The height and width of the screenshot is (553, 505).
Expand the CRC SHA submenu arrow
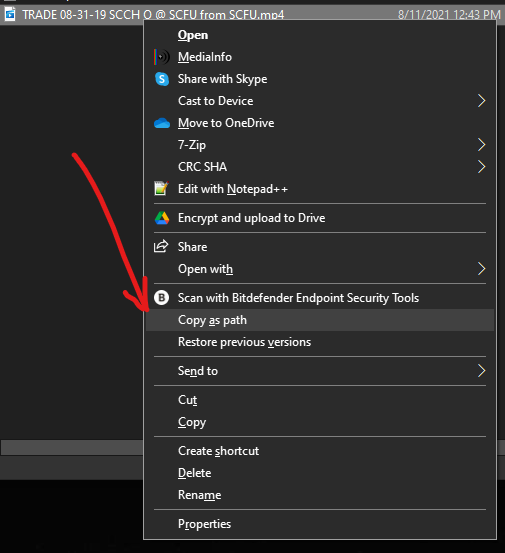481,167
